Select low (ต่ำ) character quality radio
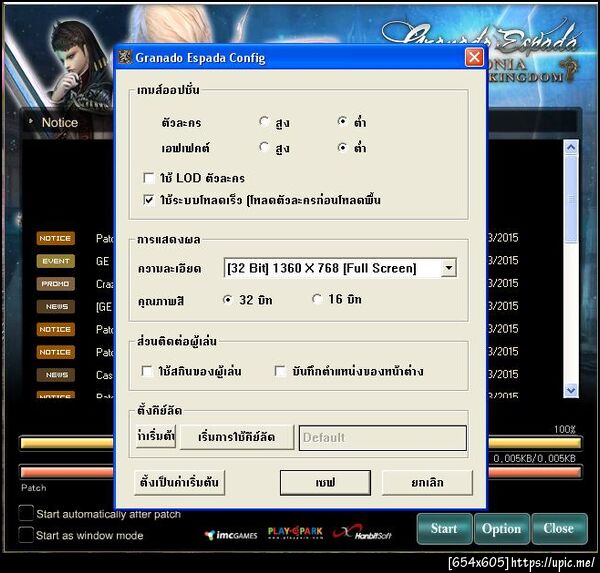600x573 pixels. pos(342,122)
